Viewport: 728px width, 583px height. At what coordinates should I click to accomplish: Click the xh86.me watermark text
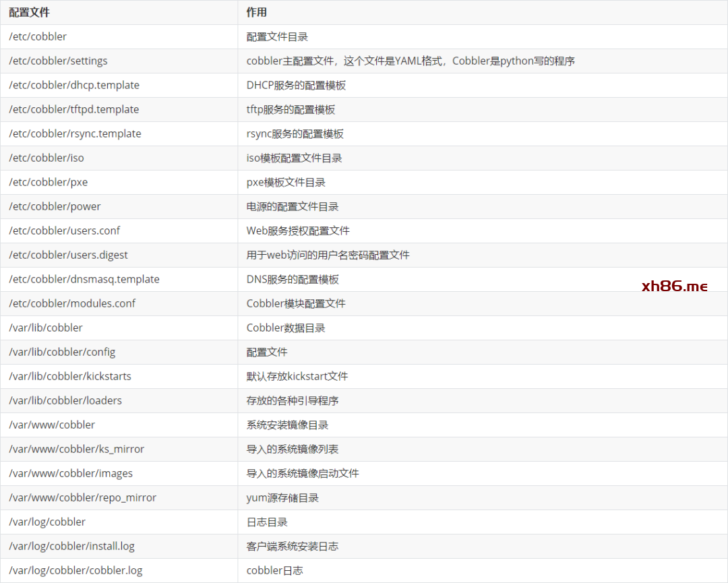click(x=675, y=286)
